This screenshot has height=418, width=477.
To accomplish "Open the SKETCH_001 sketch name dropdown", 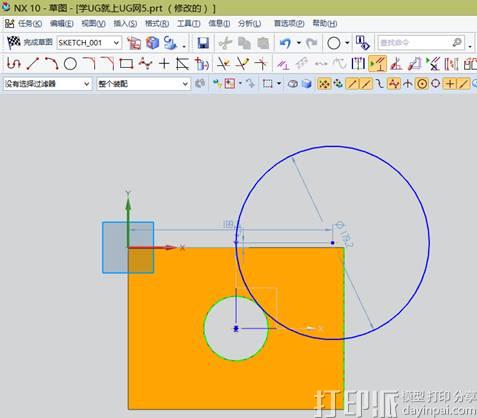I will [89, 43].
